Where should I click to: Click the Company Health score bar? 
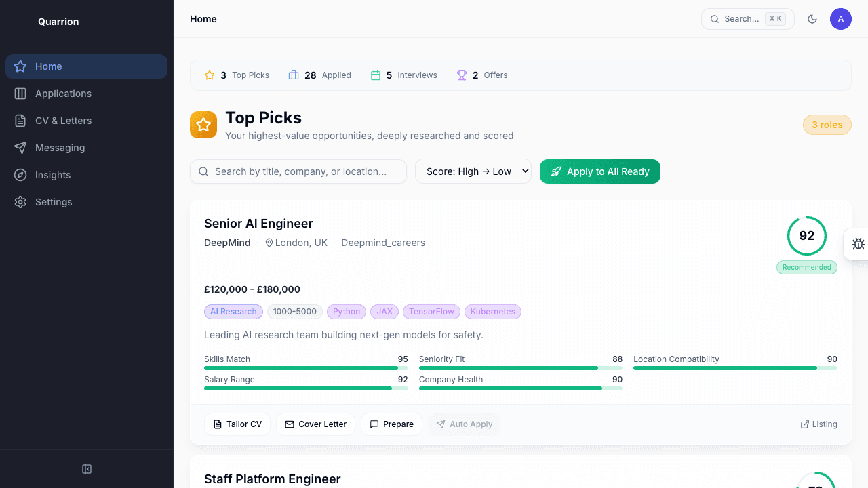click(x=521, y=388)
